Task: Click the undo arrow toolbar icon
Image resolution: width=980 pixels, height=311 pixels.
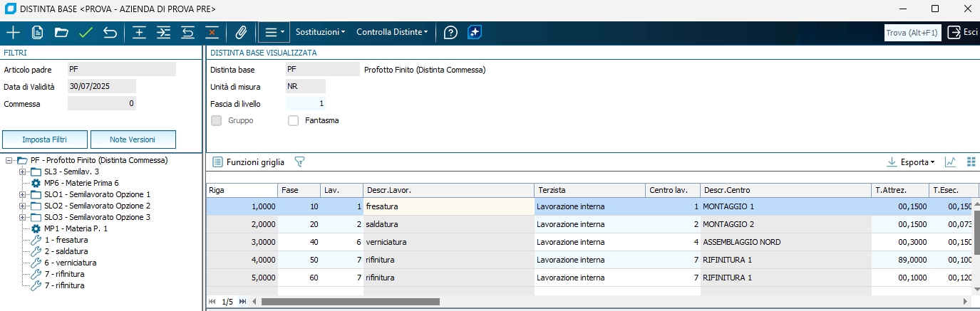Action: 110,32
